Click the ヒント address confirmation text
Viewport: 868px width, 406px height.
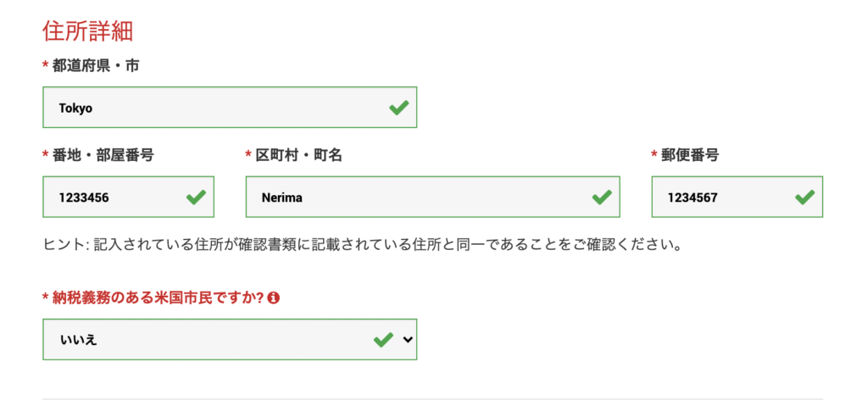point(362,246)
